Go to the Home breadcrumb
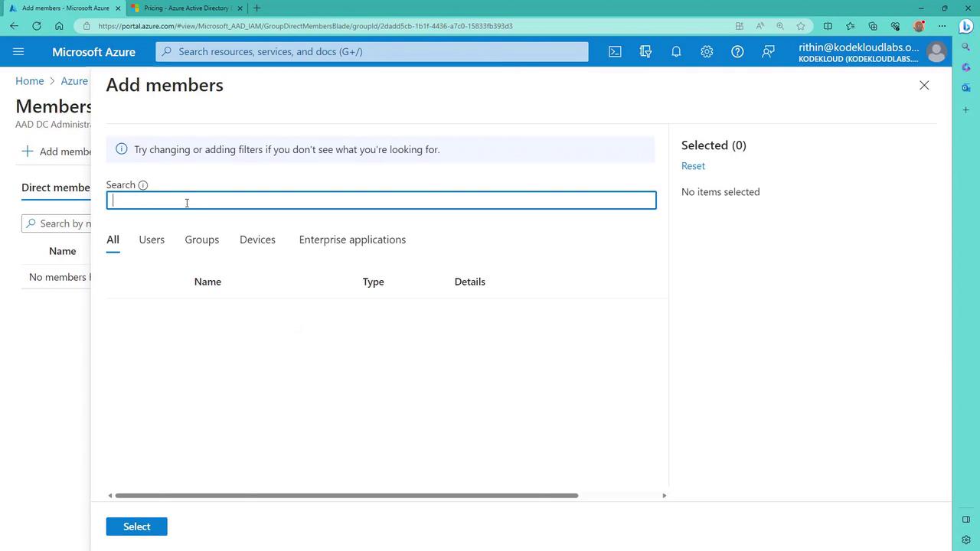980x551 pixels. 30,81
